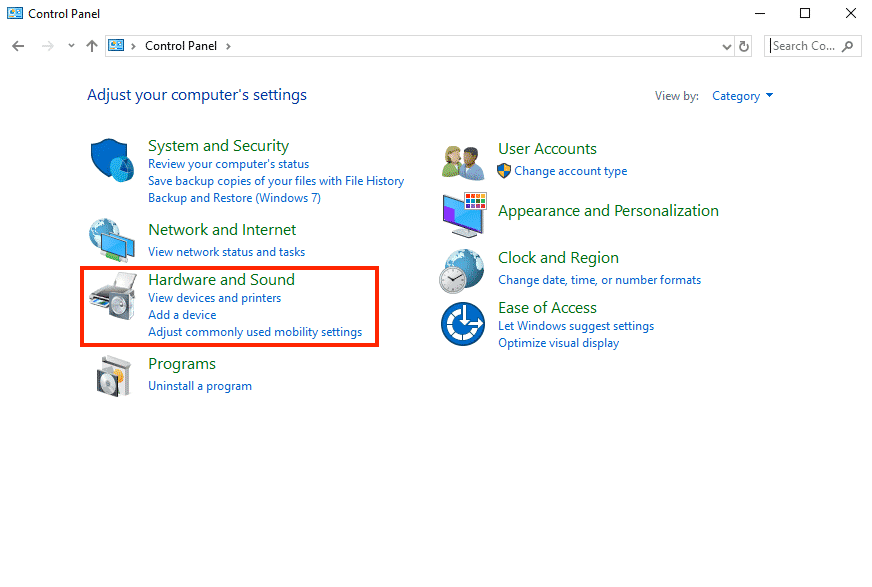Click Uninstall a program link
This screenshot has height=587, width=872.
click(x=199, y=386)
